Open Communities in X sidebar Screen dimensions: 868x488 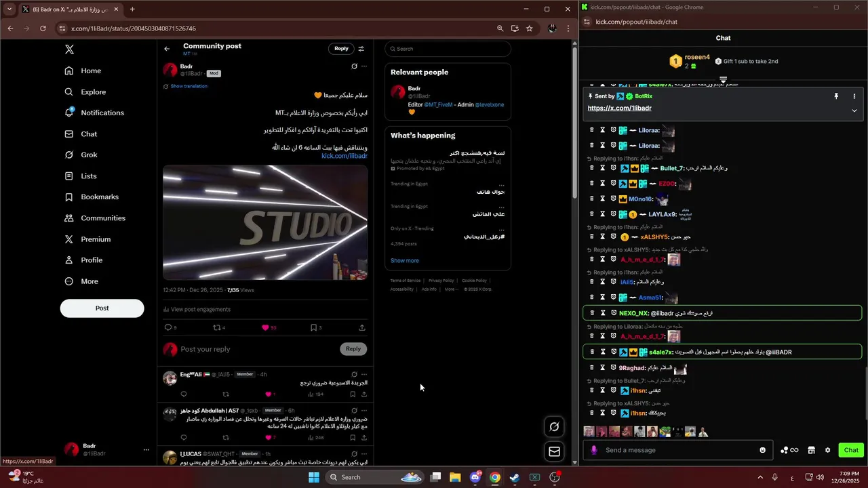tap(95, 218)
